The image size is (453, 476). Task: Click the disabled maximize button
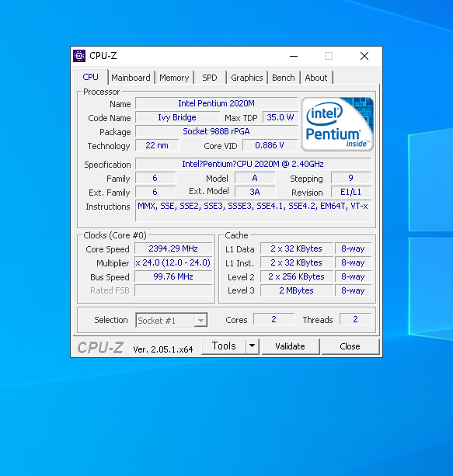[329, 56]
